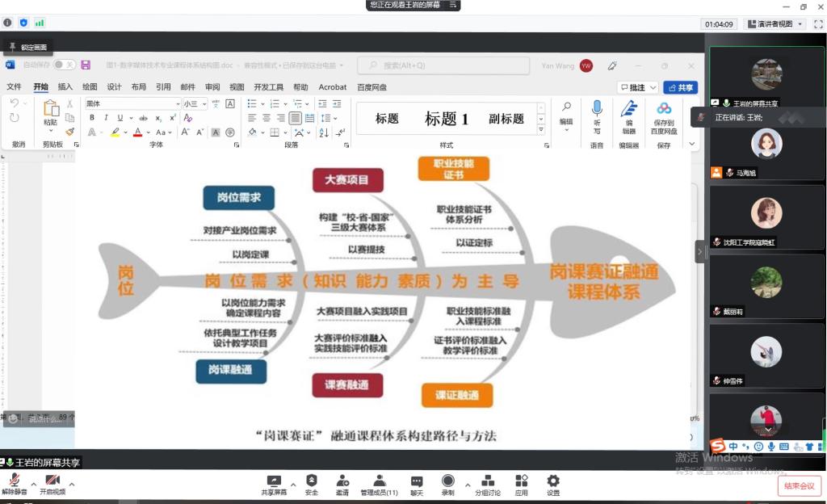Click the clear formatting icon in font group
This screenshot has width=827, height=504.
[188, 118]
